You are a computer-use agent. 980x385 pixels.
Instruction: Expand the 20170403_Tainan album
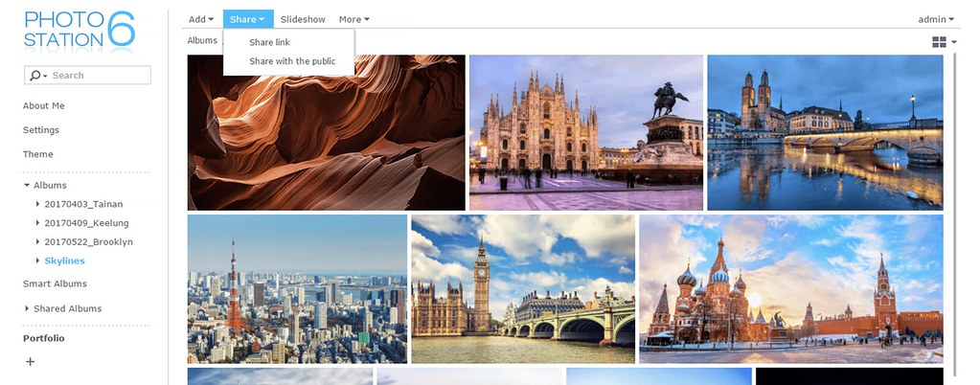click(x=37, y=204)
